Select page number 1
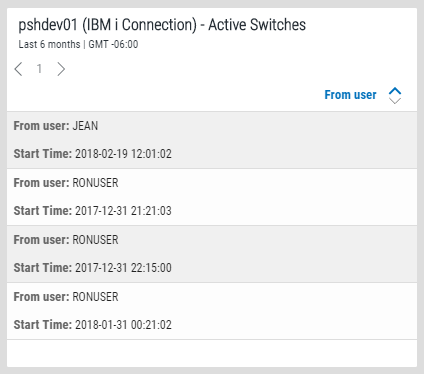 coord(39,69)
